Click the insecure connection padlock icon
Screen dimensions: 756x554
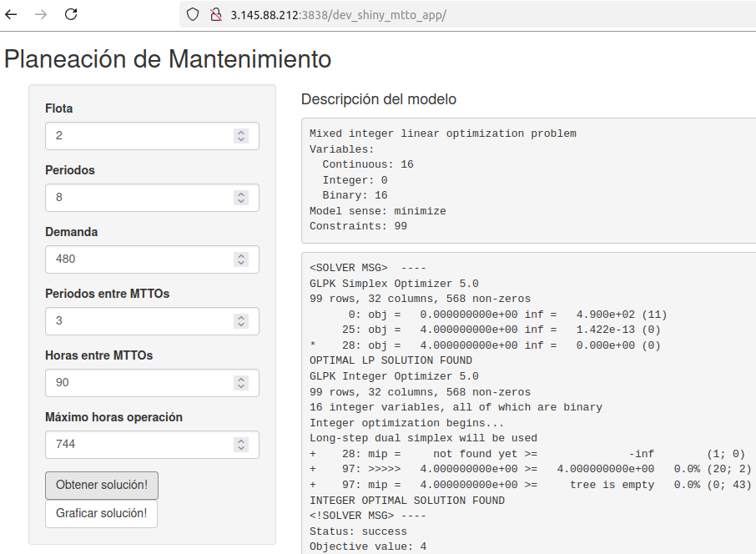click(216, 15)
